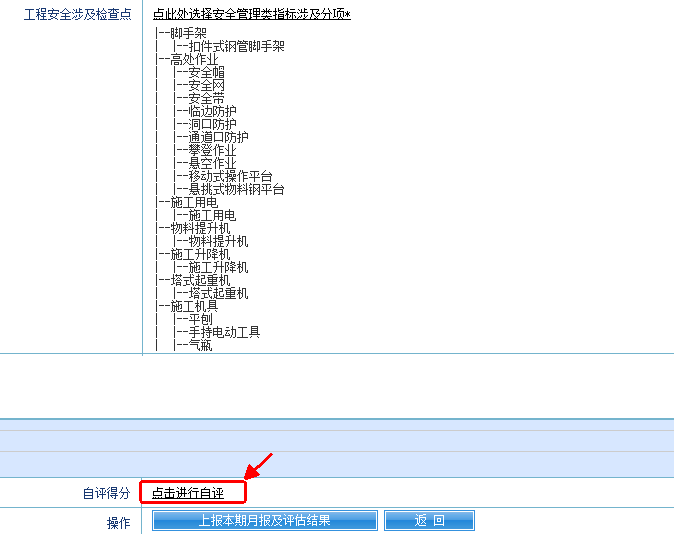
Task: Choose the 安全网 item
Action: point(206,85)
